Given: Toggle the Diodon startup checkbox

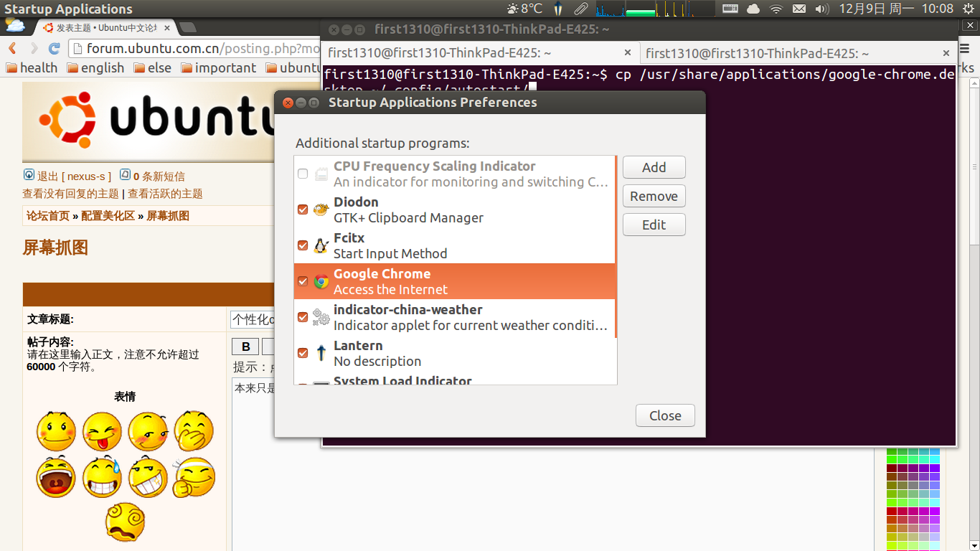Looking at the screenshot, I should click(303, 209).
